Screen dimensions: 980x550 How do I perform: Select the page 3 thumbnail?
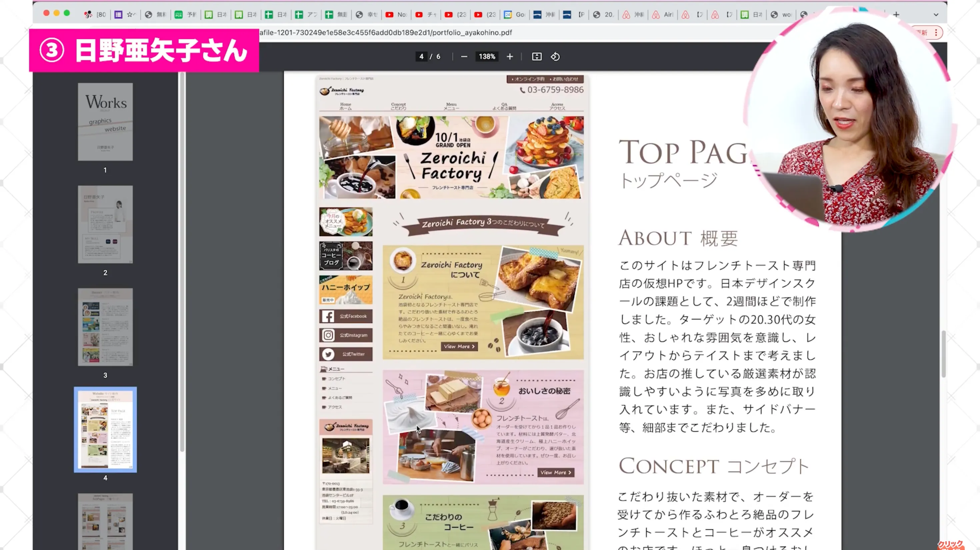105,327
